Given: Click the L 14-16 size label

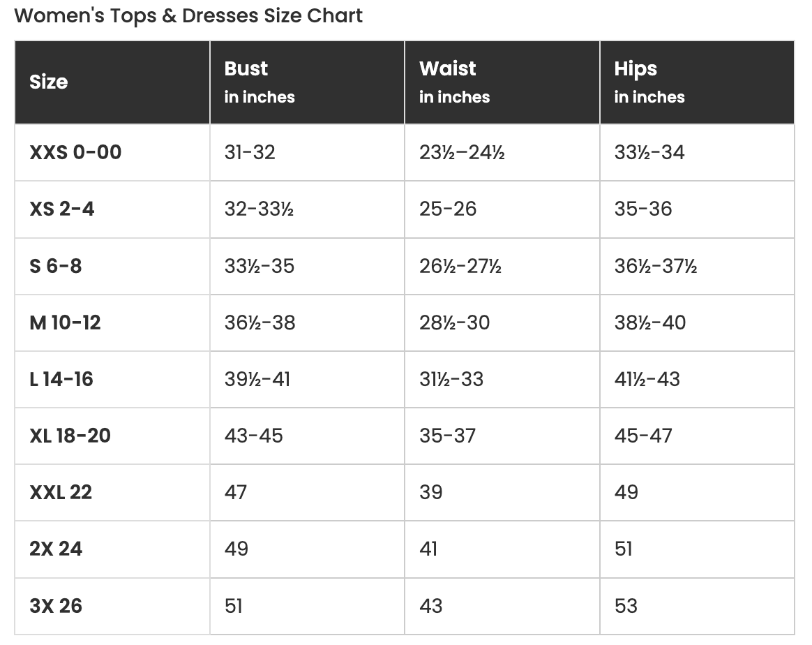Looking at the screenshot, I should point(61,379).
